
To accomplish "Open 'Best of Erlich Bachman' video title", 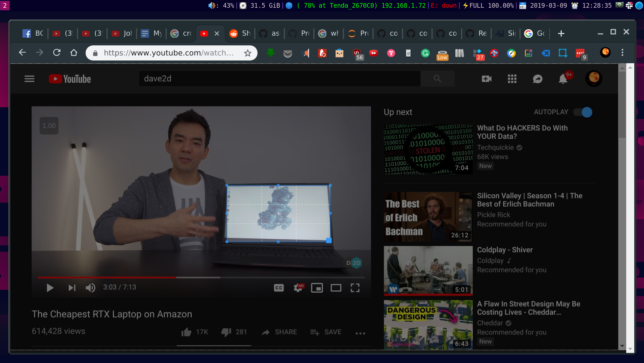I will (x=530, y=200).
